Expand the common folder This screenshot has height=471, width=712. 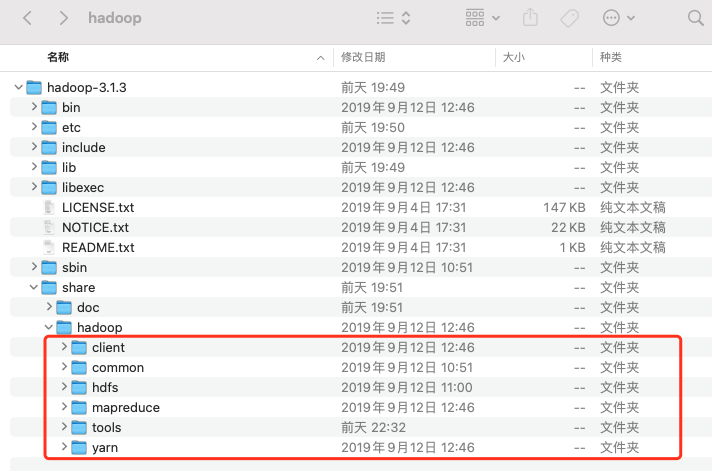[x=64, y=367]
